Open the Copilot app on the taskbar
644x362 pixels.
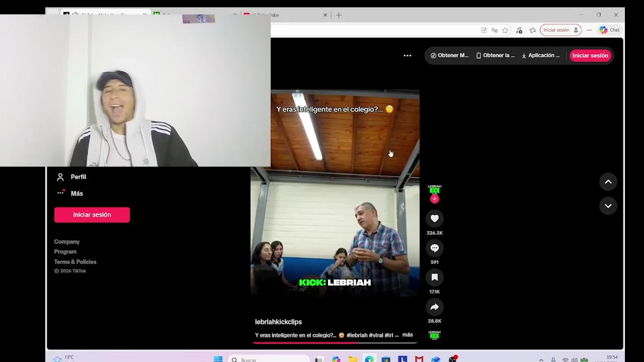coord(336,359)
